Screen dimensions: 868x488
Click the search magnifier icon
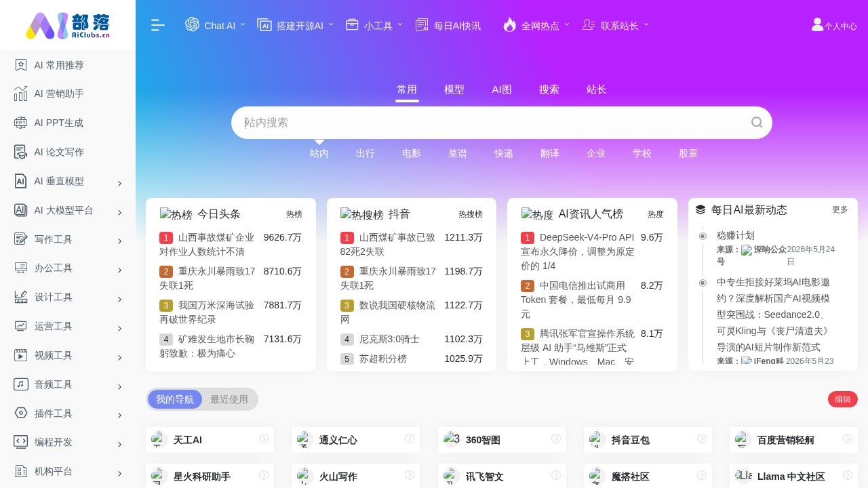pos(757,123)
